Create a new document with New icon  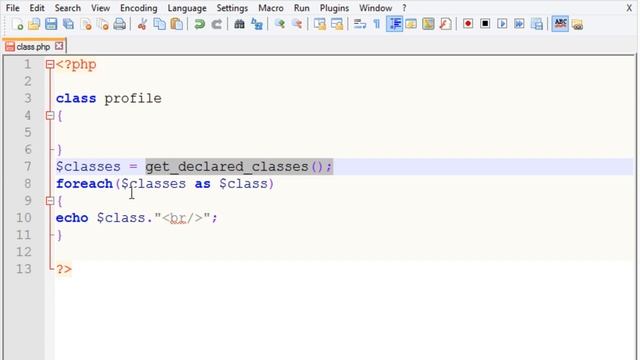coord(18,24)
